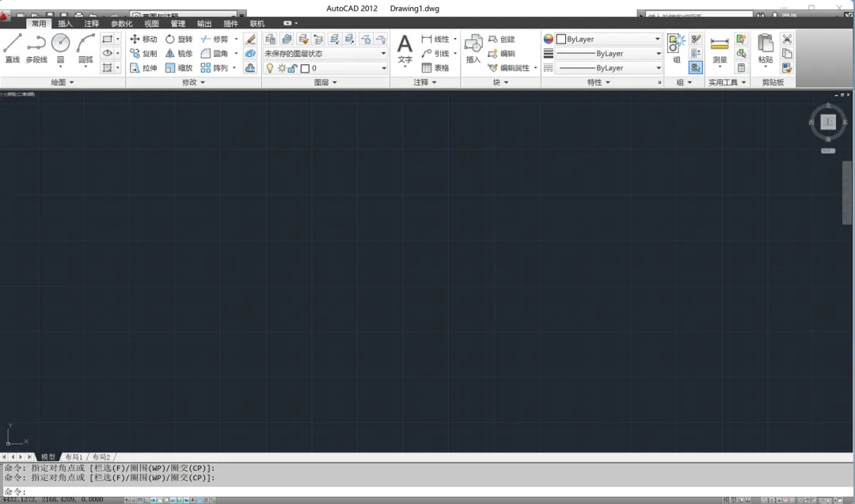Toggle the layer on/off lightbulb icon
Screen dimensions: 855x504
[269, 68]
